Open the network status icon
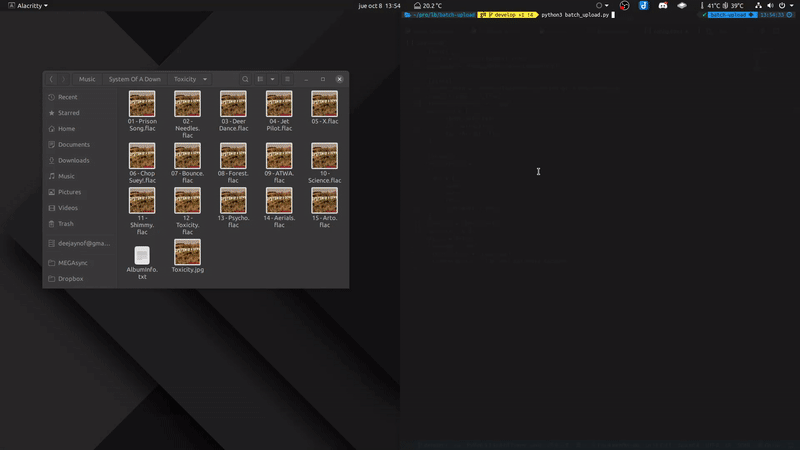Viewport: 800px width, 450px height. coord(758,6)
